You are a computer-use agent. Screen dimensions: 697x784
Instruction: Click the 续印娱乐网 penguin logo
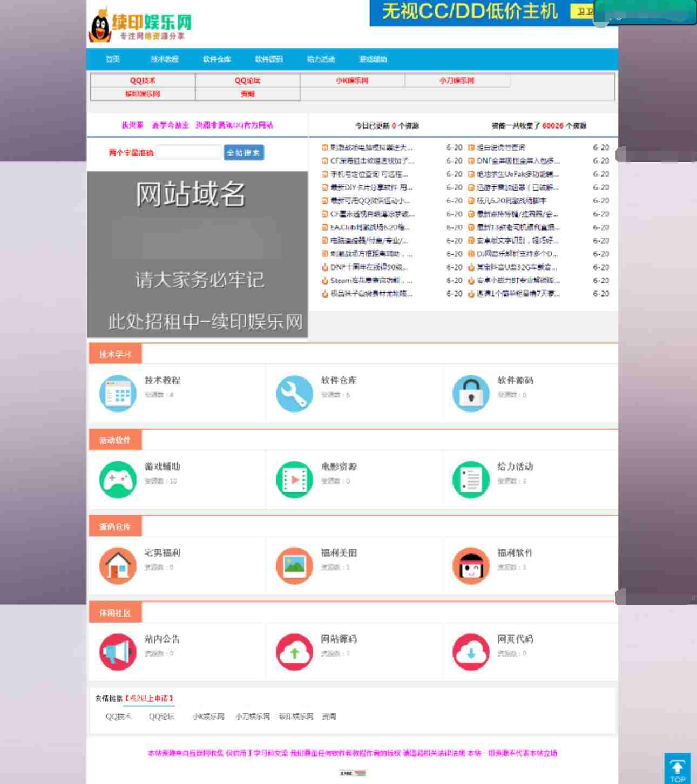click(x=140, y=24)
